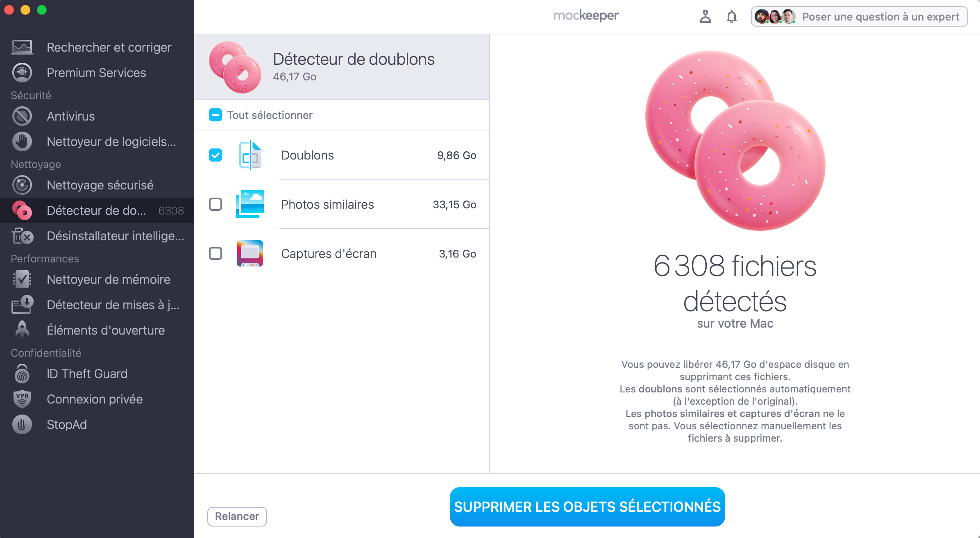Viewport: 980px width, 538px height.
Task: Toggle the Tout sélectionner checkbox
Action: coord(216,115)
